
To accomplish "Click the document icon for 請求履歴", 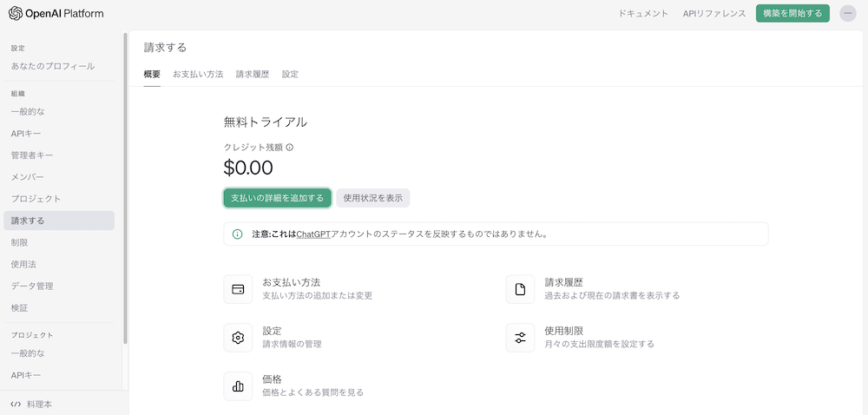I will pyautogui.click(x=520, y=289).
